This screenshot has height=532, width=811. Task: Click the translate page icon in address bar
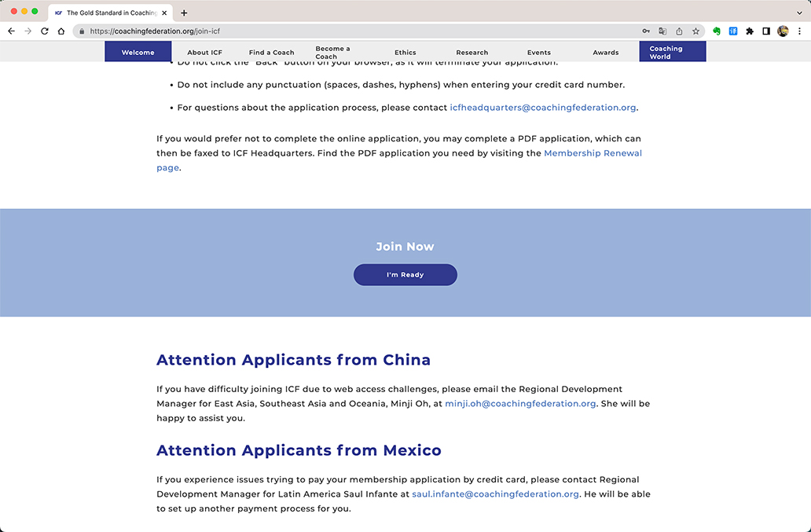tap(662, 31)
